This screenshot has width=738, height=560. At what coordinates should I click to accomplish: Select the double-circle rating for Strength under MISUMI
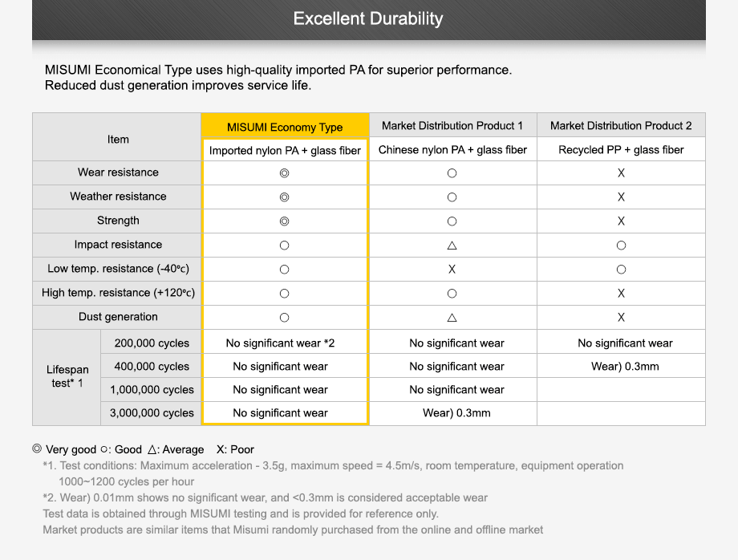[x=284, y=221]
